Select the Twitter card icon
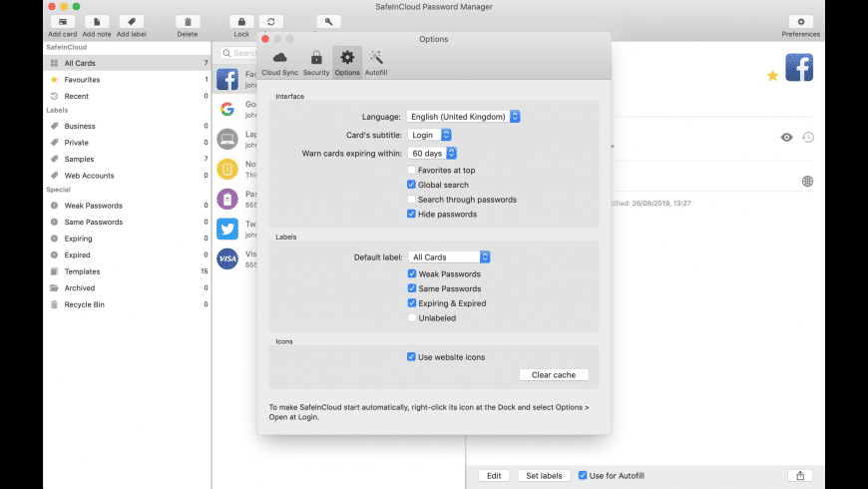The width and height of the screenshot is (868, 489). (227, 229)
